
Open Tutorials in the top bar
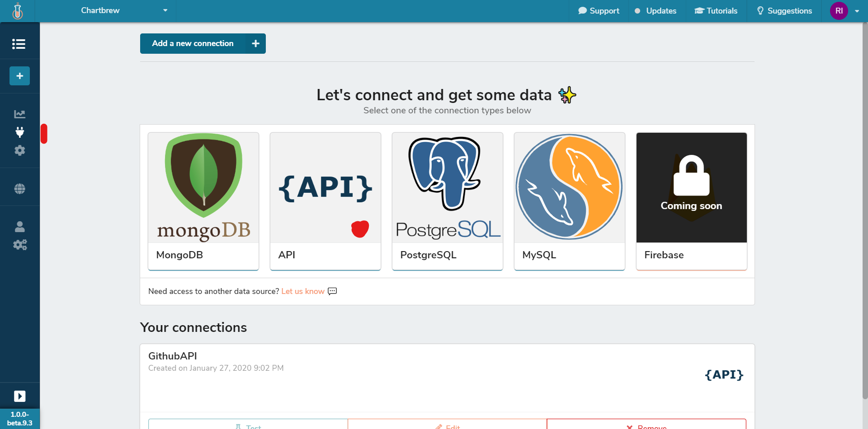coord(716,11)
